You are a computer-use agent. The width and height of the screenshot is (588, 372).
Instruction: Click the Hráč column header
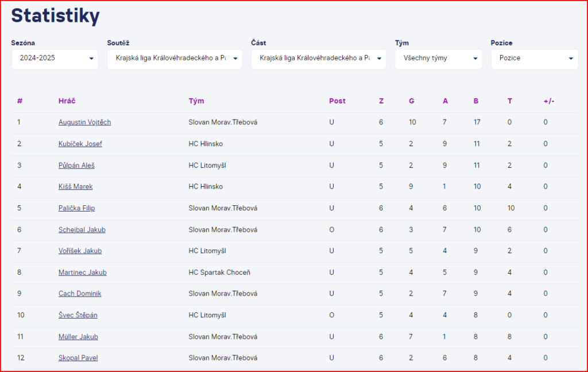click(x=67, y=101)
